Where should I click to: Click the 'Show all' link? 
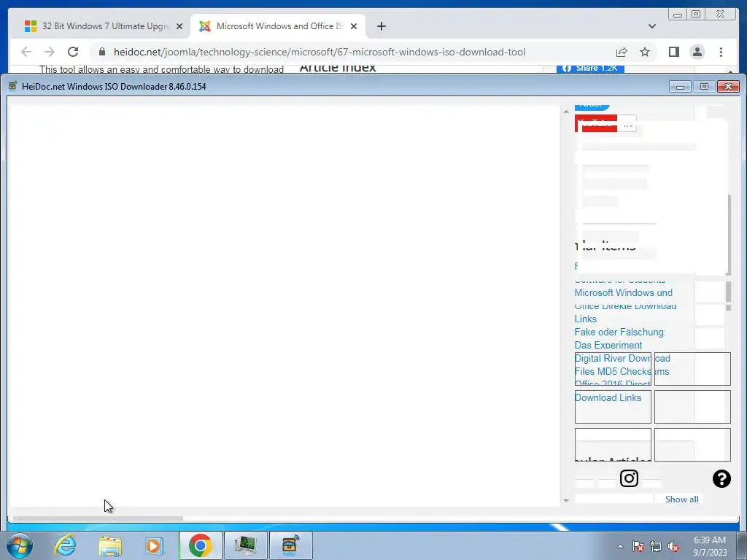(682, 499)
